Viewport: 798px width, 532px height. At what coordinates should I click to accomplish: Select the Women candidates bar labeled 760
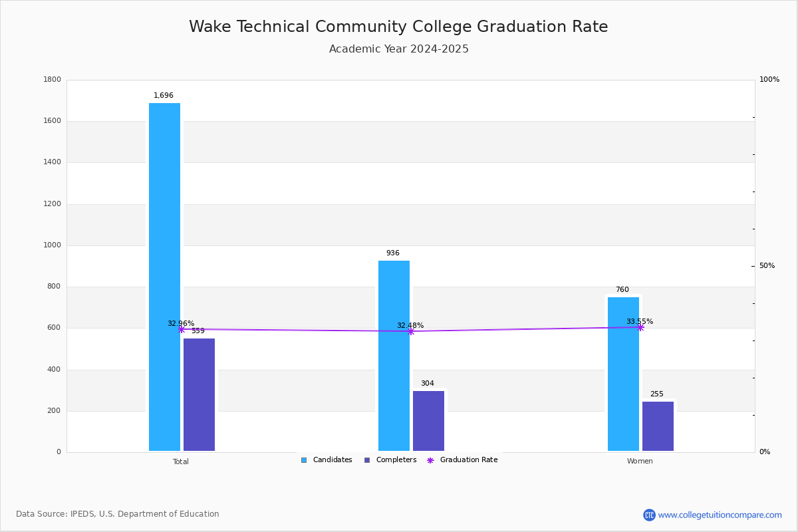(x=623, y=374)
